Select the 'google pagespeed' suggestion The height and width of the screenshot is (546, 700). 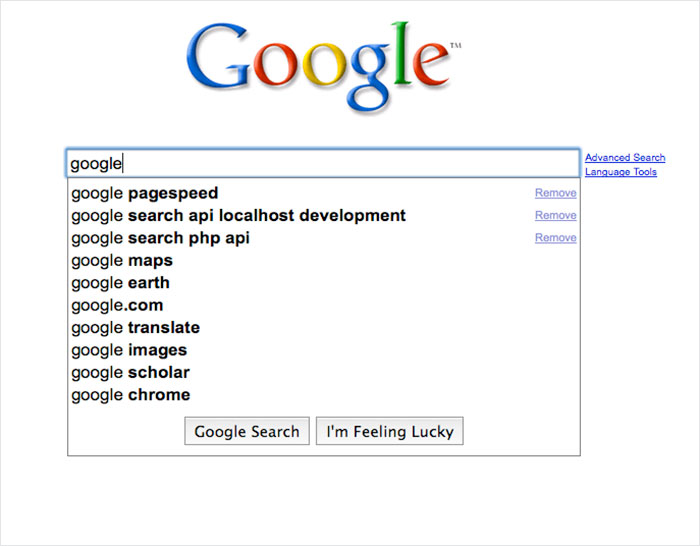pos(145,193)
